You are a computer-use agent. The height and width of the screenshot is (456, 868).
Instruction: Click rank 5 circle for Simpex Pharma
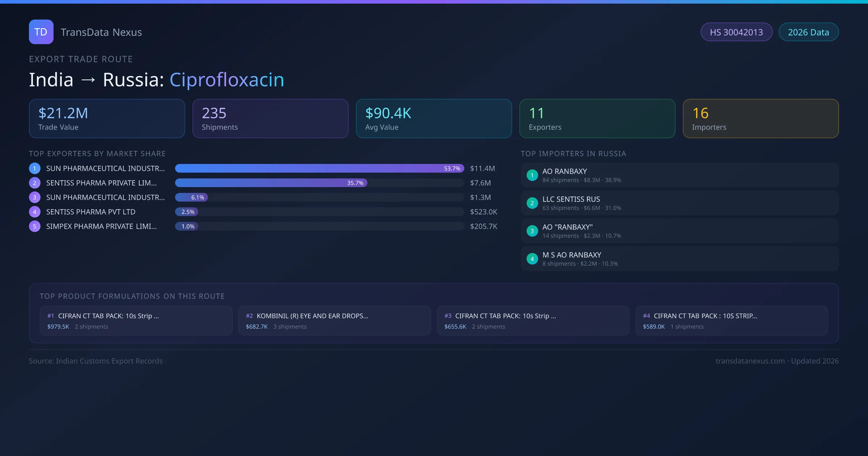[x=35, y=226]
